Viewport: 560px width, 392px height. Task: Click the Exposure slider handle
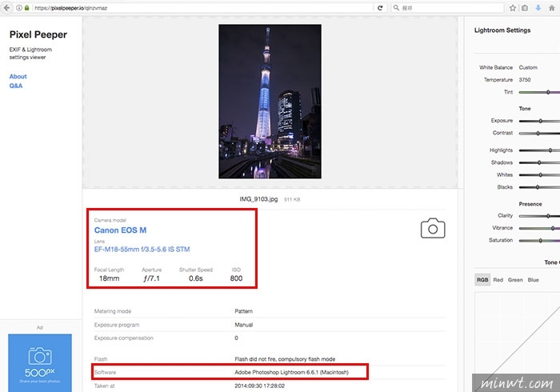[x=540, y=121]
